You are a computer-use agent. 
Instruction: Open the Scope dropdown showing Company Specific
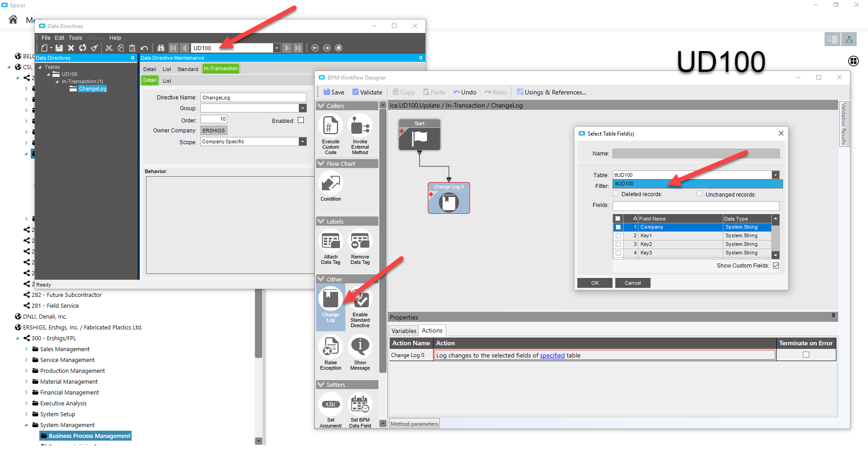[x=303, y=141]
